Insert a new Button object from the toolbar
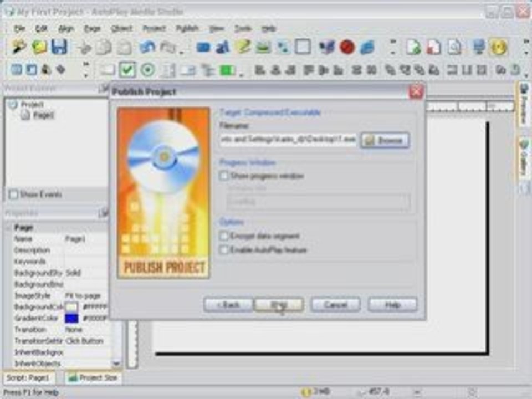 (203, 47)
